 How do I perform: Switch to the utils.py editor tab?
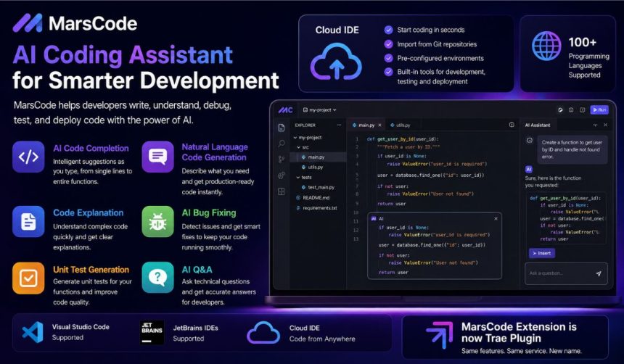click(x=401, y=125)
